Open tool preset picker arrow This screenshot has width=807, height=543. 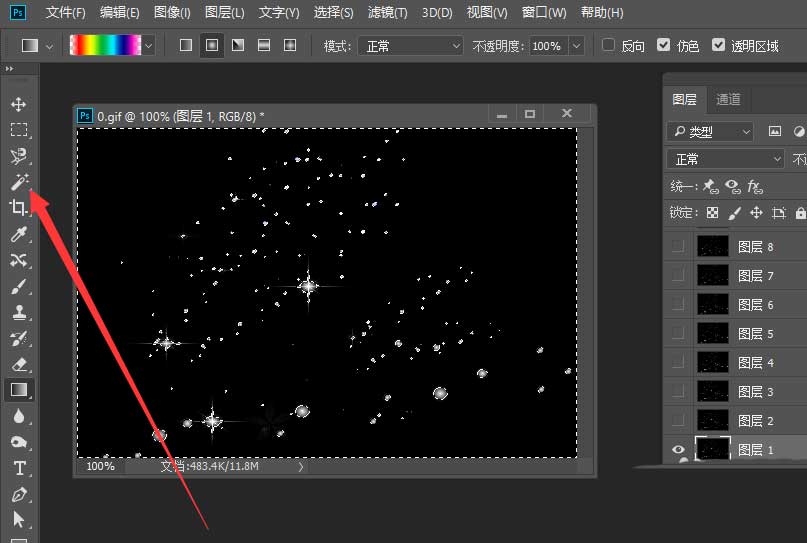[49, 46]
